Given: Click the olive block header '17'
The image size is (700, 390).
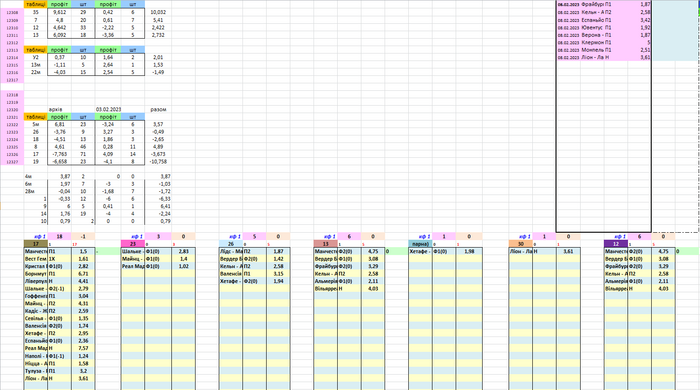Looking at the screenshot, I should coord(36,244).
